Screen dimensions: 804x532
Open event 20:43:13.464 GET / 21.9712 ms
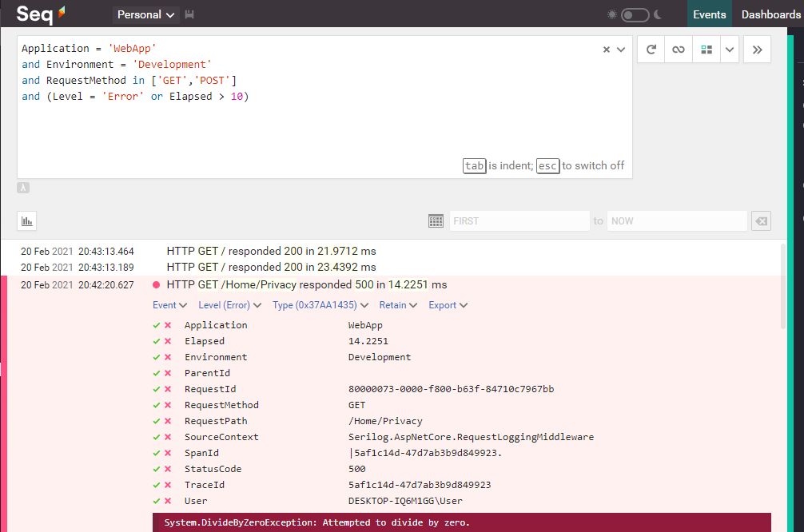(x=271, y=251)
